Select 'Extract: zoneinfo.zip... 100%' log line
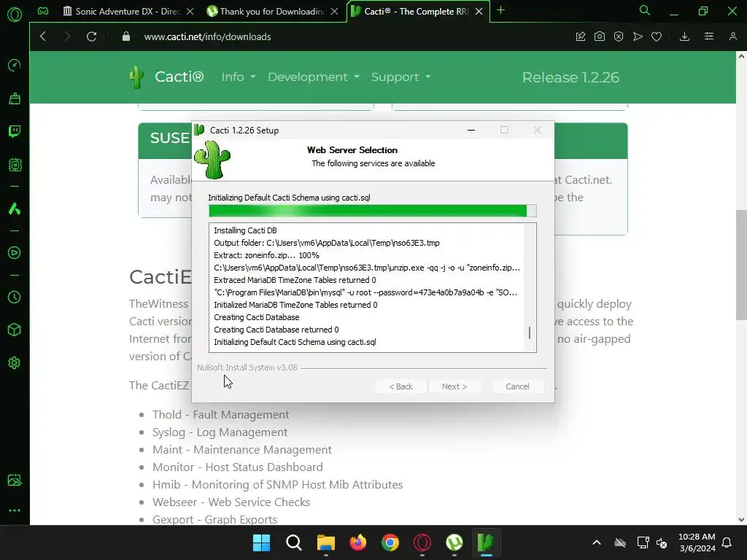 [x=266, y=255]
